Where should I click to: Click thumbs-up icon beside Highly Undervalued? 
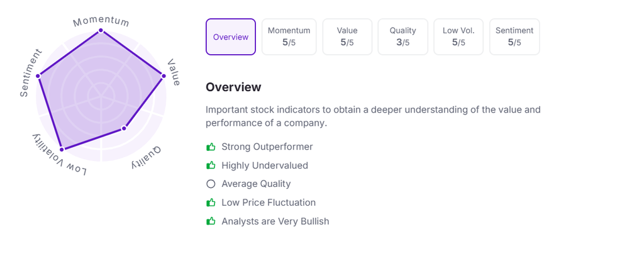pos(211,165)
